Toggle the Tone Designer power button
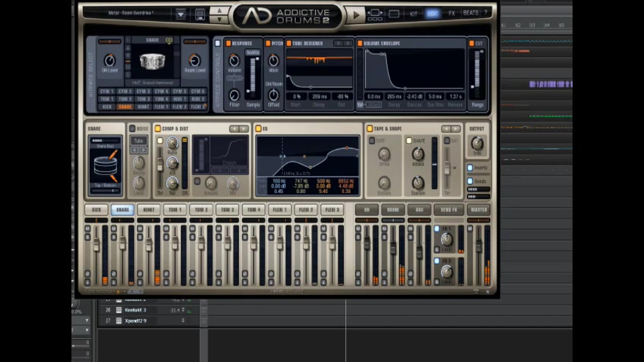 (288, 43)
